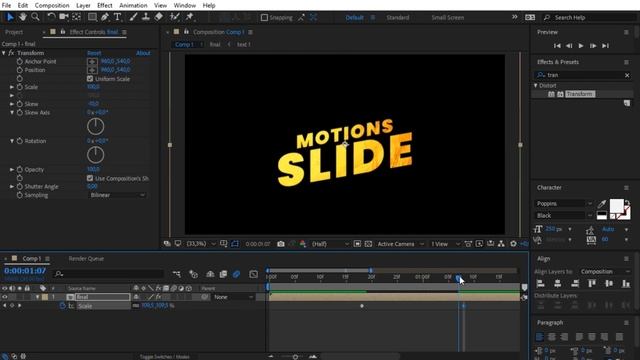640x360 pixels.
Task: Open composition mini-flowchart icon in timeline
Action: coord(176,274)
